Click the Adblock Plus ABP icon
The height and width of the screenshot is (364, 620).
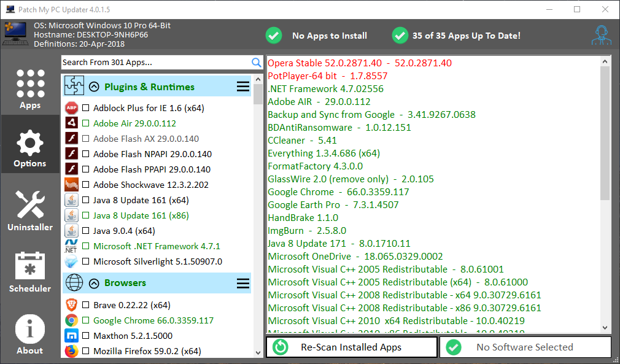pos(72,108)
